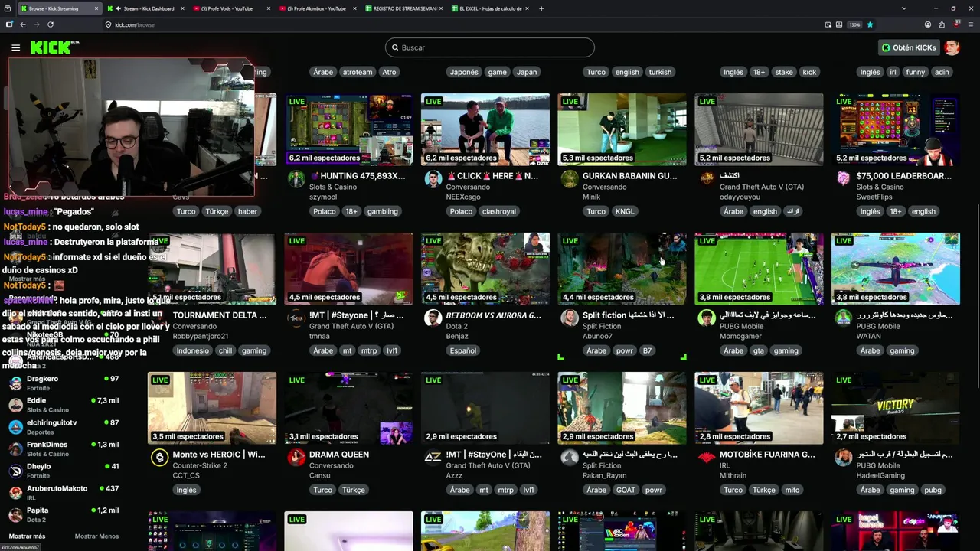The image size is (980, 551).
Task: Open the user profile avatar menu
Action: click(x=952, y=47)
